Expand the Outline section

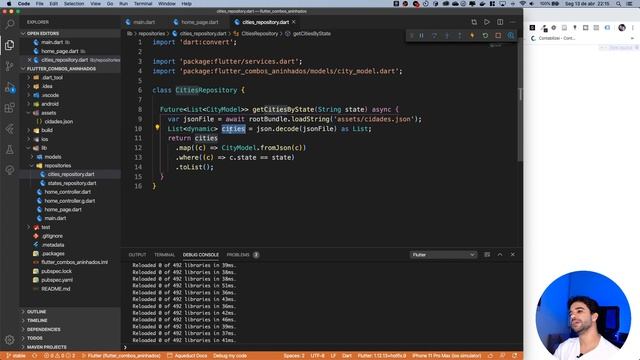point(36,312)
